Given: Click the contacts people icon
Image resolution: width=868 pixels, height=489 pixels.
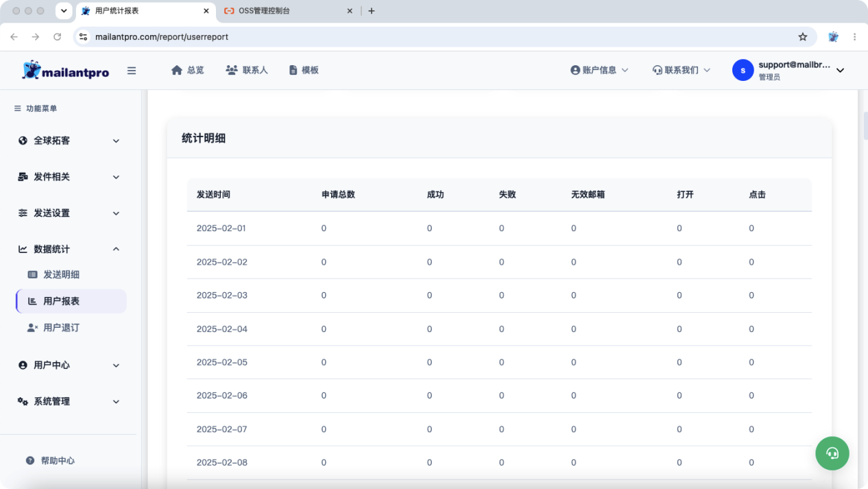Looking at the screenshot, I should tap(232, 70).
